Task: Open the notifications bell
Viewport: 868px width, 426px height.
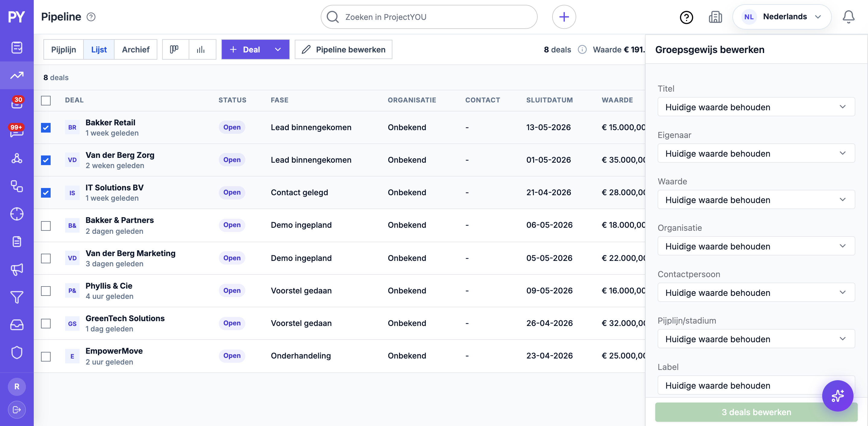Action: point(848,17)
